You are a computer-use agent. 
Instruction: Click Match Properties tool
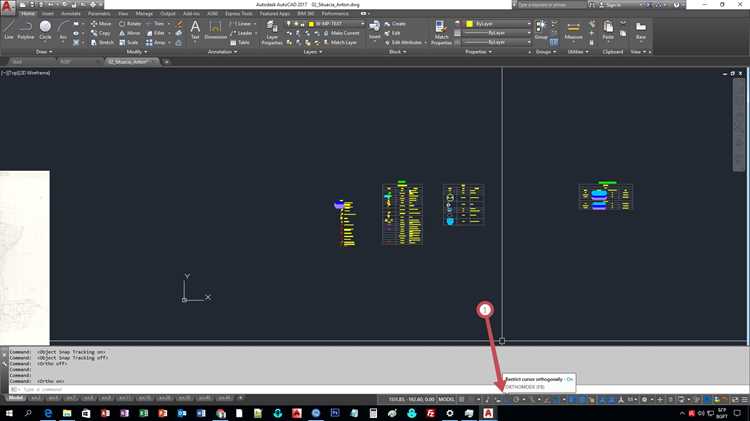point(441,33)
